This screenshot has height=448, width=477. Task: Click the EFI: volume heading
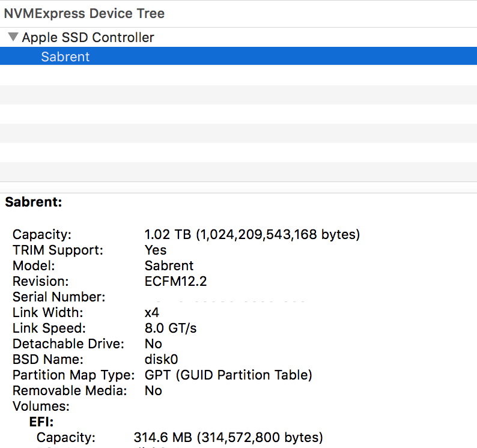pyautogui.click(x=41, y=422)
